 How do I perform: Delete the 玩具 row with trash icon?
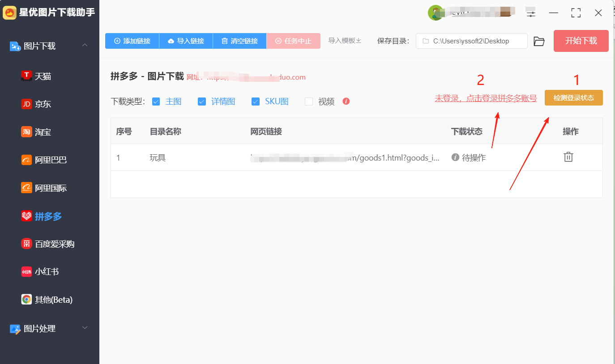(x=568, y=157)
